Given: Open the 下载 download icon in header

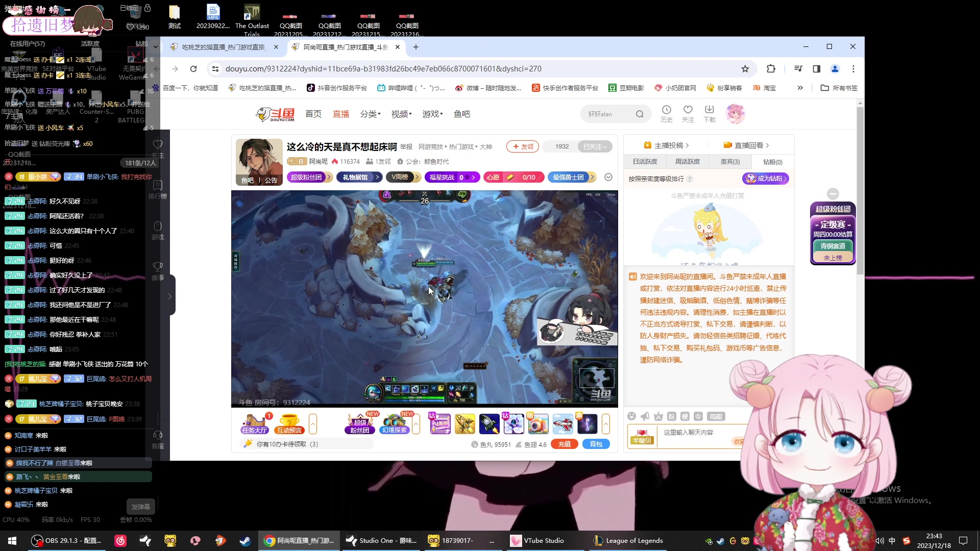Looking at the screenshot, I should pos(709,113).
